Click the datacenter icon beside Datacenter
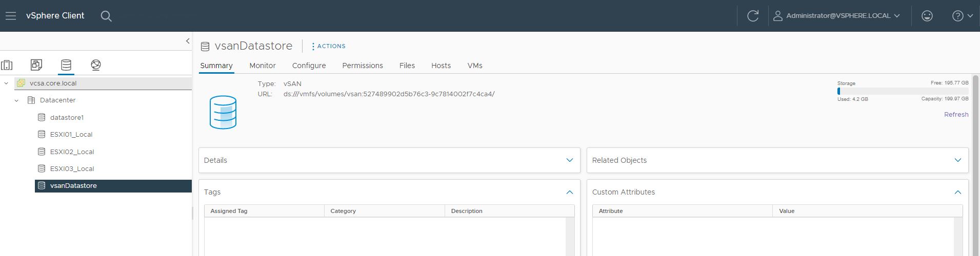This screenshot has width=980, height=256. tap(31, 100)
